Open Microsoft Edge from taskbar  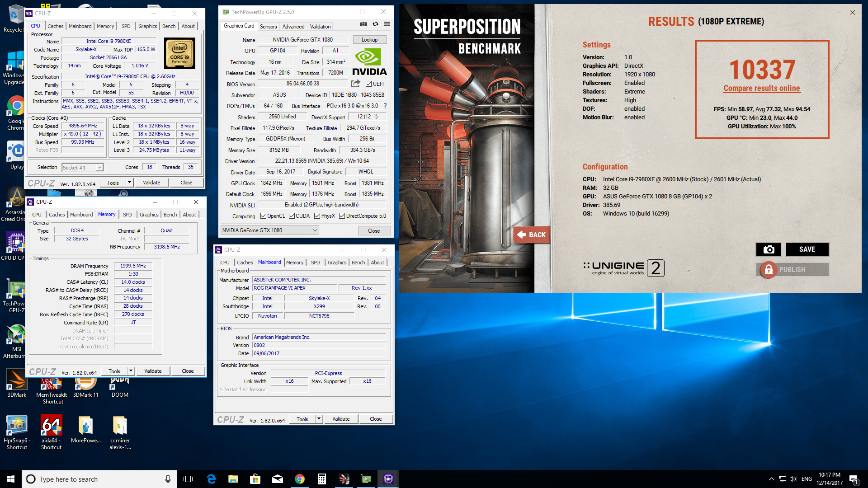pyautogui.click(x=211, y=479)
